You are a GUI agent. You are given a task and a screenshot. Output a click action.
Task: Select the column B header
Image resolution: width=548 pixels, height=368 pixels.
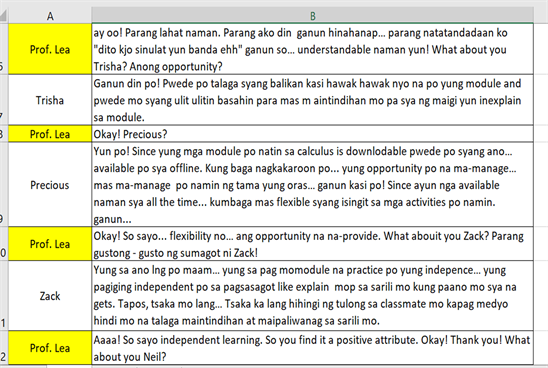312,16
